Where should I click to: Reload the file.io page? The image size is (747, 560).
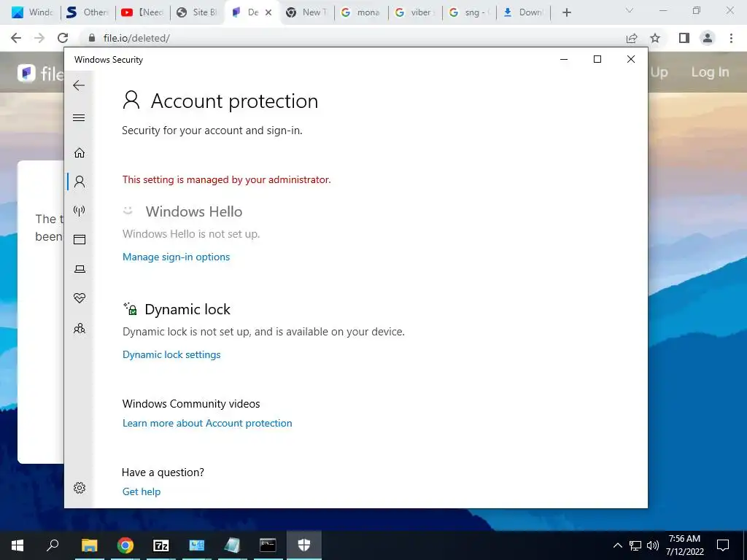63,38
